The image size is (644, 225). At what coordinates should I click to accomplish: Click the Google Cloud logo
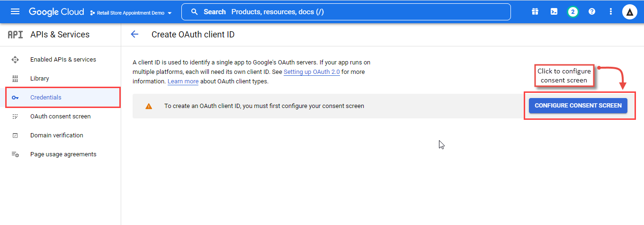56,12
